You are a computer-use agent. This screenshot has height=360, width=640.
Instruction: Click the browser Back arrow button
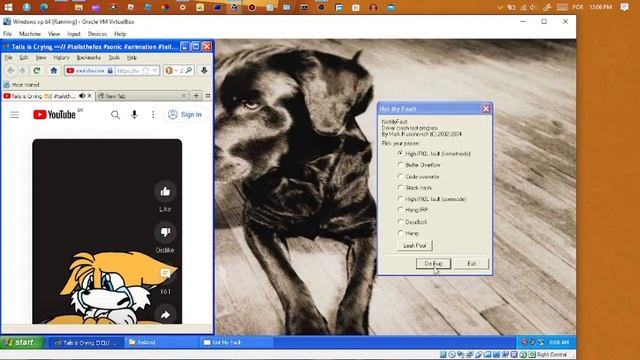pos(11,71)
